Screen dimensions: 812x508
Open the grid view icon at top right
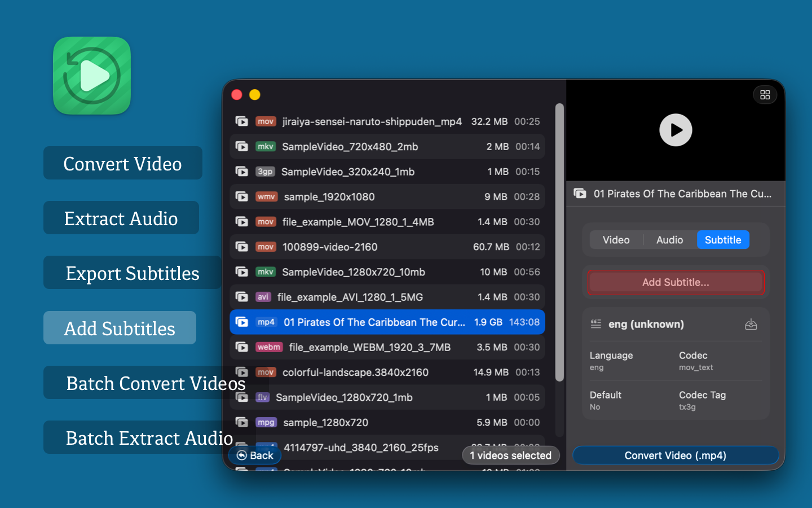pyautogui.click(x=765, y=95)
